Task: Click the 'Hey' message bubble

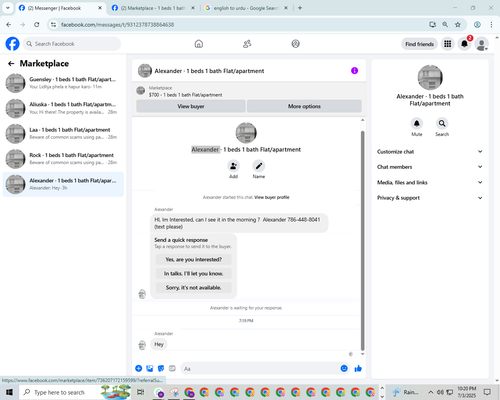Action: click(x=159, y=344)
